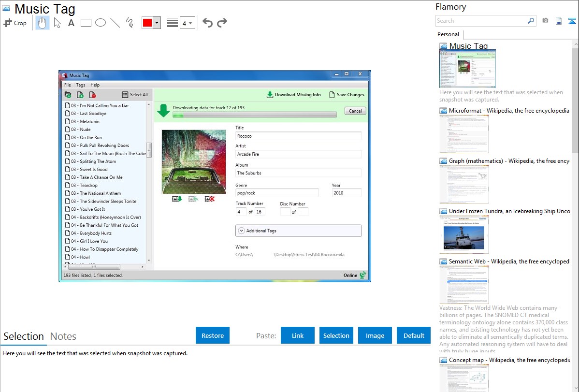Open the Semantic Web snapshot title
Screen dimensions: 579x392
click(x=509, y=261)
